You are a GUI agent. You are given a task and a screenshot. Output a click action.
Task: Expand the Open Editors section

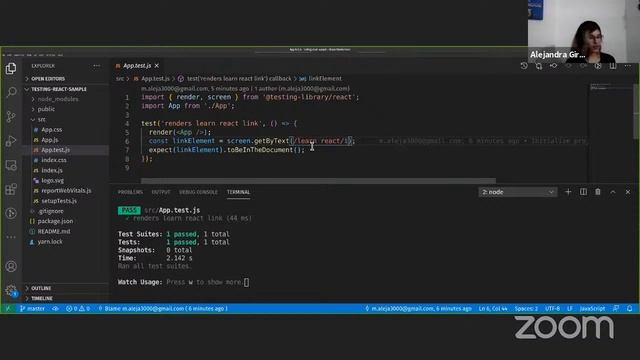[65, 79]
